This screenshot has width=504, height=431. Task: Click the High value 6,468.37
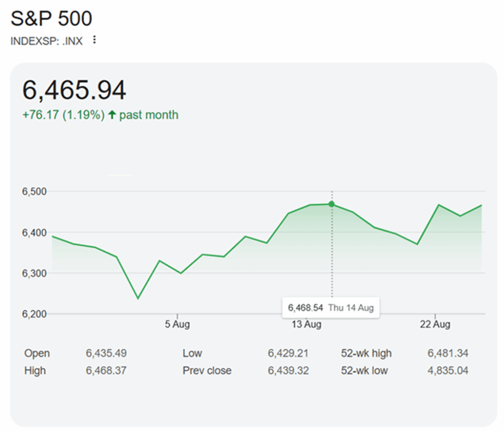106,370
